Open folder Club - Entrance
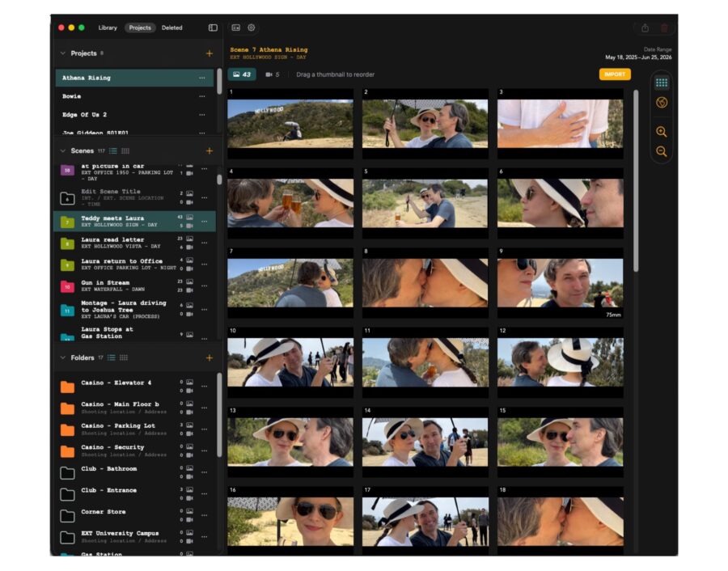 pyautogui.click(x=134, y=494)
